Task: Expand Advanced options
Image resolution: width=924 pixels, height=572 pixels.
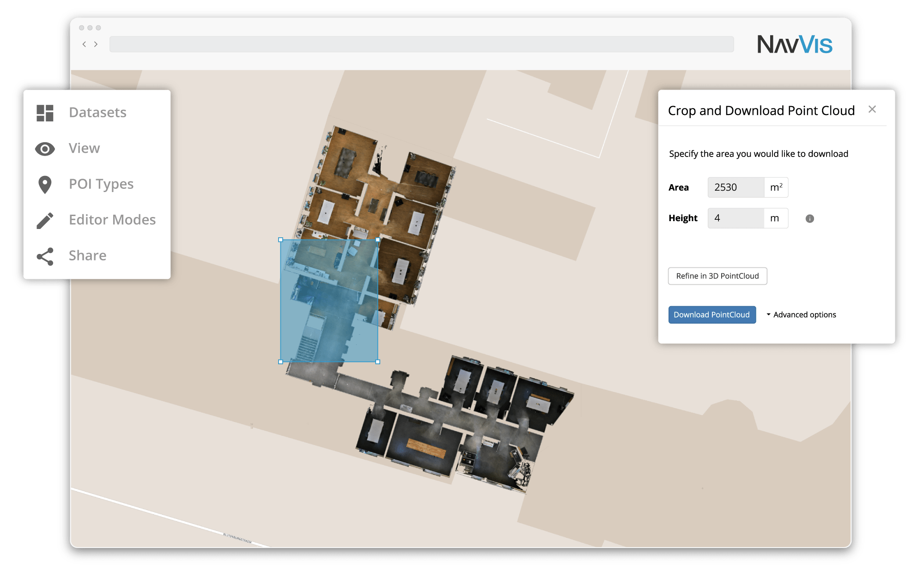Action: click(801, 315)
